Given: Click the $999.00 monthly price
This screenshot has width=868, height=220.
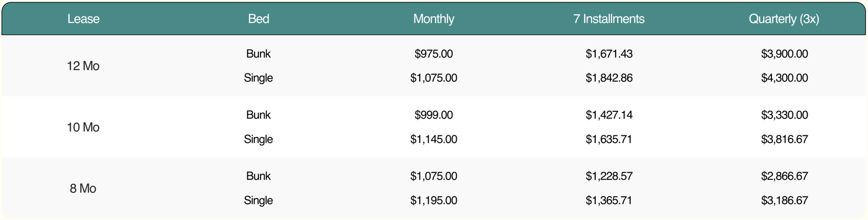Looking at the screenshot, I should 433,115.
